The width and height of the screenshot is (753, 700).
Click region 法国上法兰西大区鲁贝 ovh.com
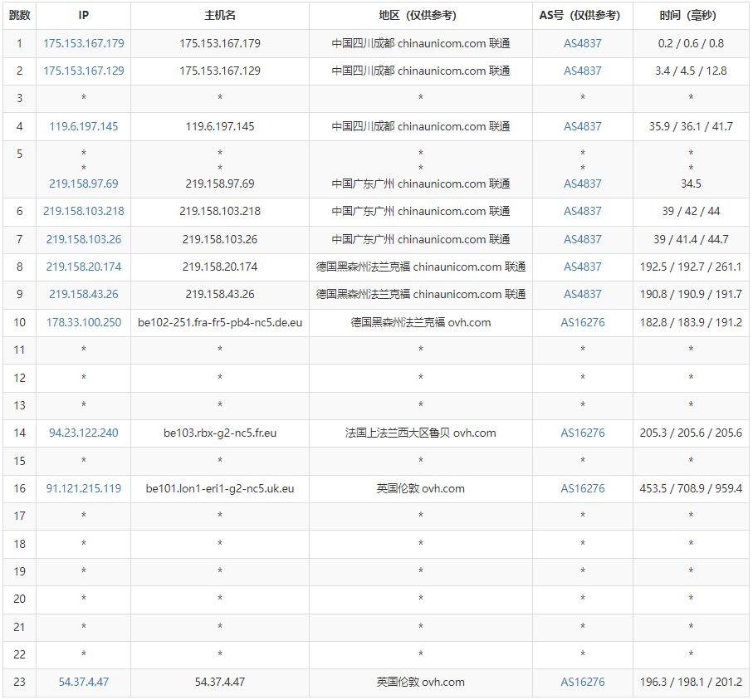coord(421,433)
